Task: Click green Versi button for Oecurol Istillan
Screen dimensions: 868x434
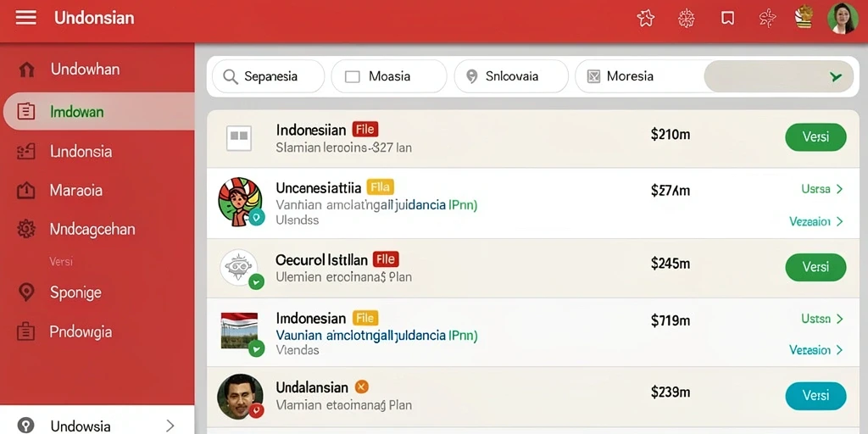Action: point(815,267)
